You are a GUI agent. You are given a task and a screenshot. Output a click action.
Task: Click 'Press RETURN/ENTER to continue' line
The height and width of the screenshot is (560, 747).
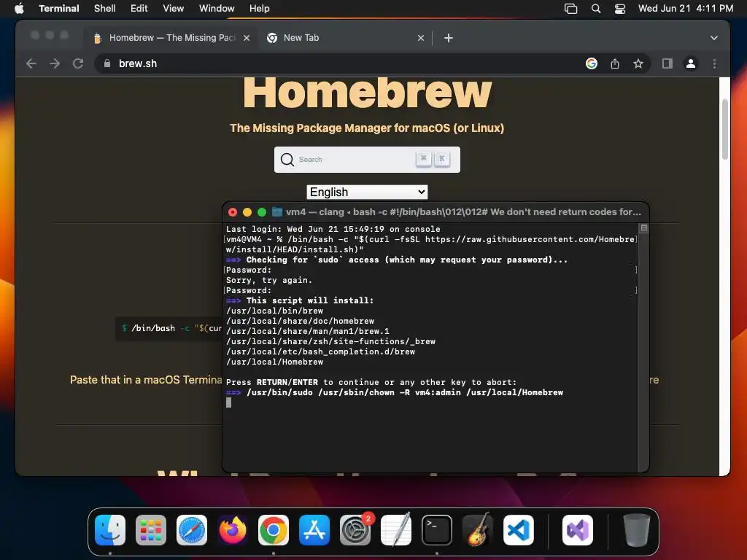click(371, 382)
